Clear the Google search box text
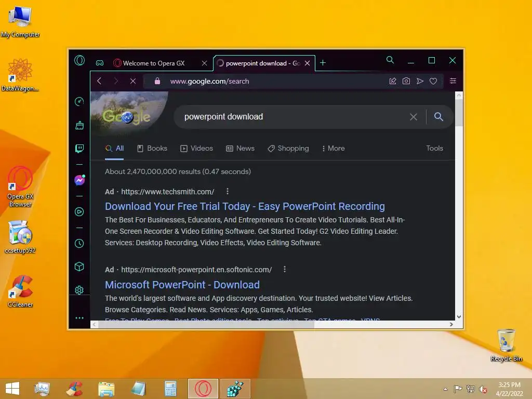 pyautogui.click(x=413, y=117)
